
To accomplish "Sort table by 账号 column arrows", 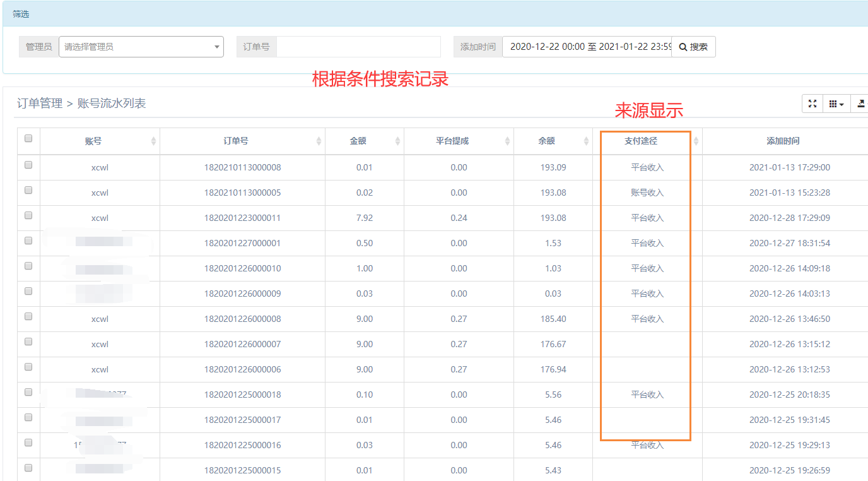I will coord(153,141).
